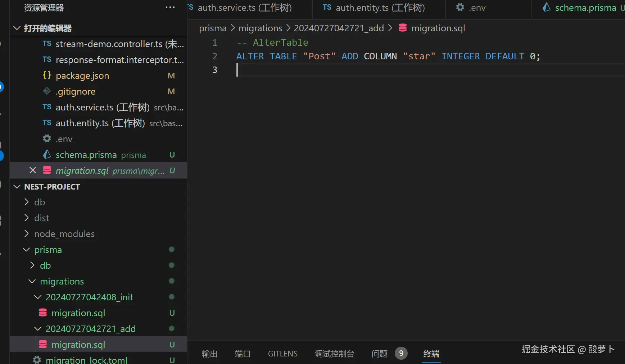Click the DEFAULT keyword in the editor
625x364 pixels.
(505, 56)
